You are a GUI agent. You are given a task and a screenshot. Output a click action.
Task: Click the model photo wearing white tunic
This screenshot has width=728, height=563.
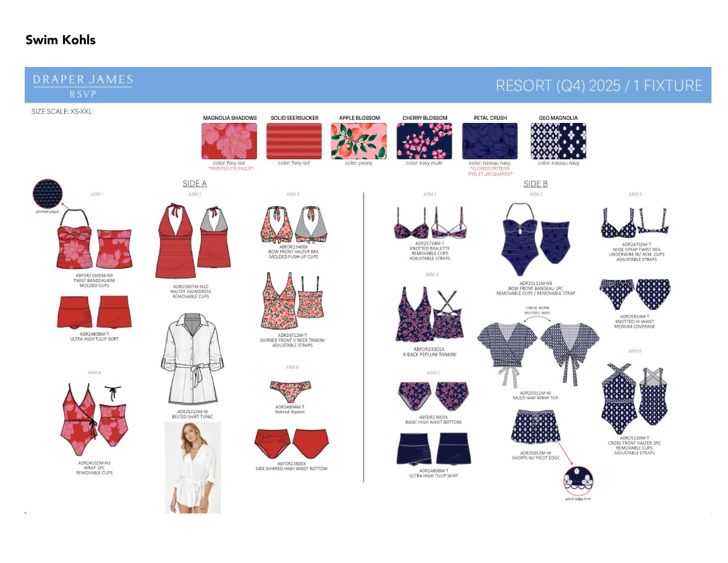point(193,467)
